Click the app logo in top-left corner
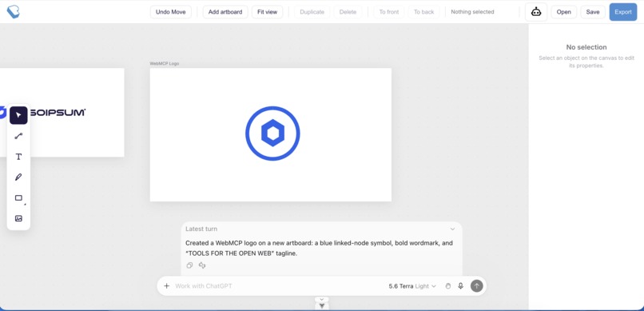The height and width of the screenshot is (311, 644). click(x=13, y=11)
